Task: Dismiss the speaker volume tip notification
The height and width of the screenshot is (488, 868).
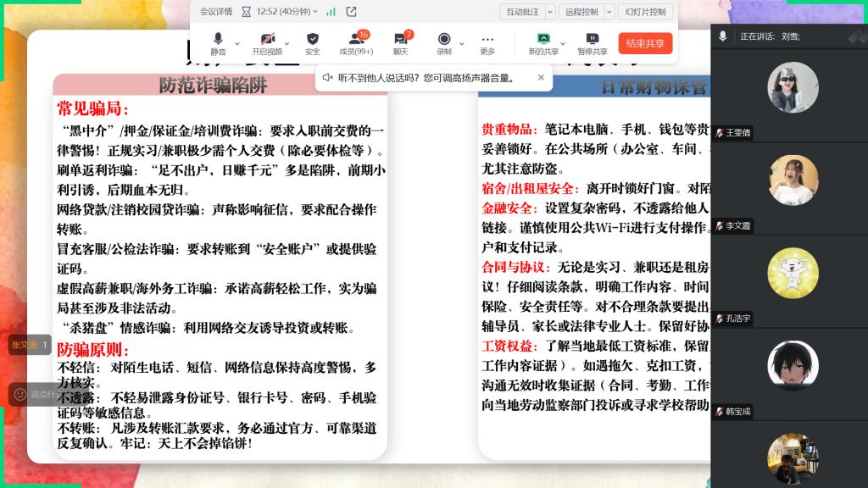Action: coord(541,77)
